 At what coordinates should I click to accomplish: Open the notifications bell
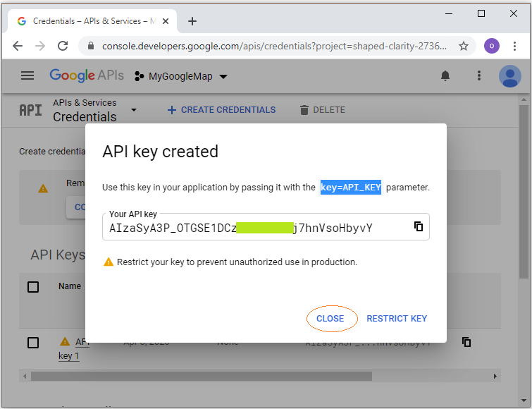tap(445, 75)
